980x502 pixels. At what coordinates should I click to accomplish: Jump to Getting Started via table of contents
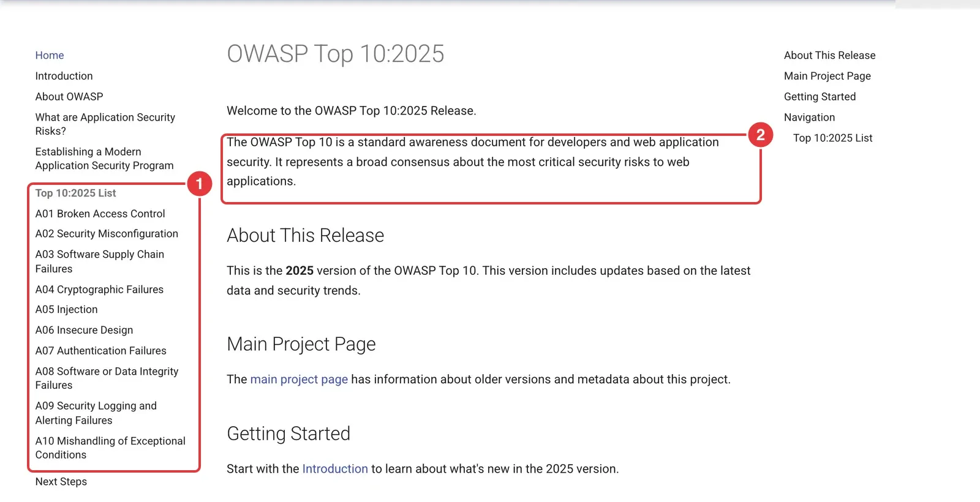pyautogui.click(x=820, y=97)
